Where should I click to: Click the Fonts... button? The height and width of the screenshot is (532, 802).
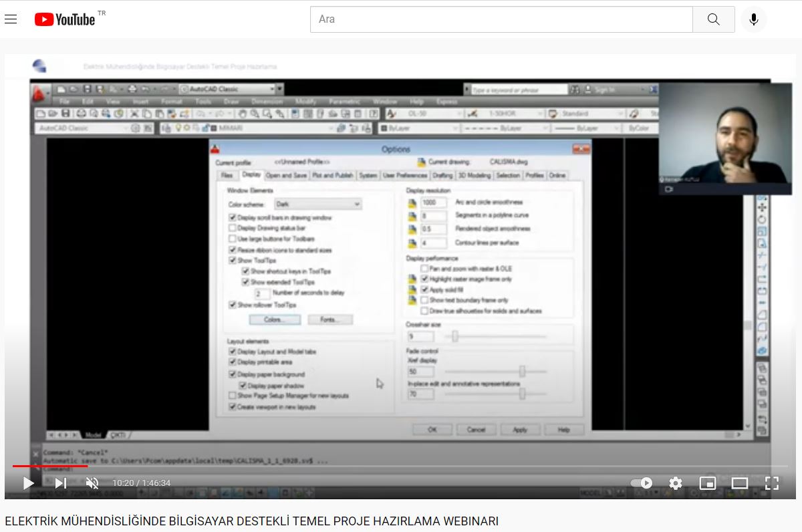point(330,320)
